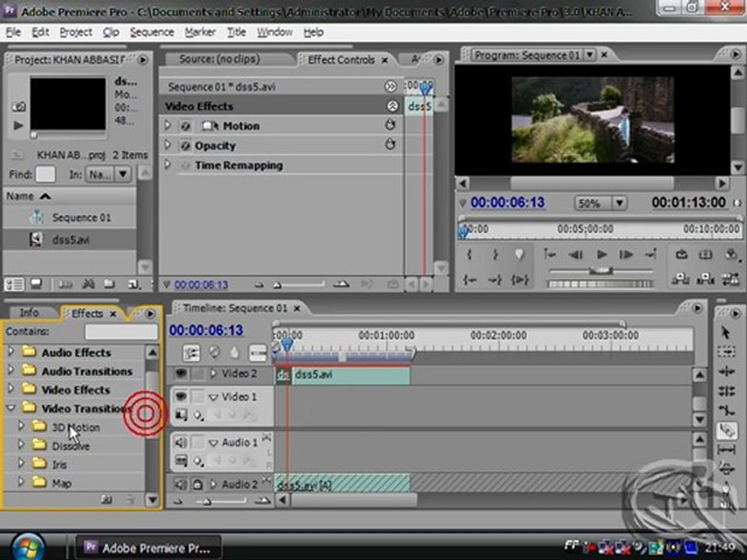Reset the Motion effect
Image resolution: width=747 pixels, height=560 pixels.
(390, 125)
